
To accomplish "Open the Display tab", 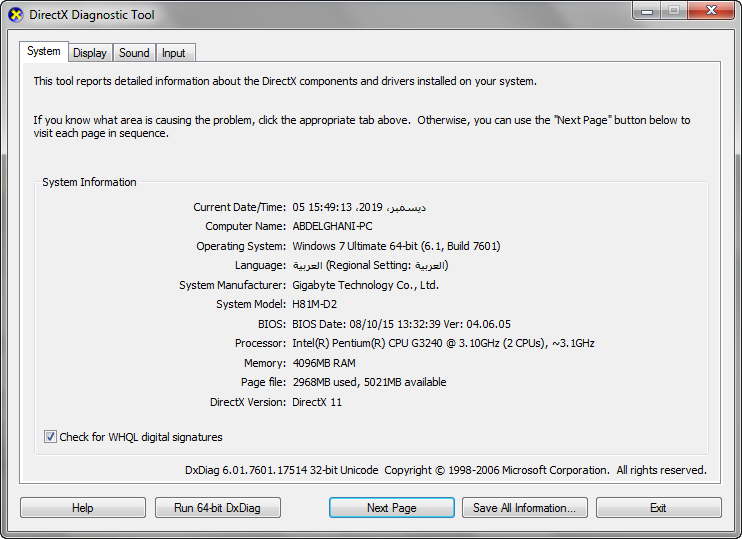I will point(90,53).
